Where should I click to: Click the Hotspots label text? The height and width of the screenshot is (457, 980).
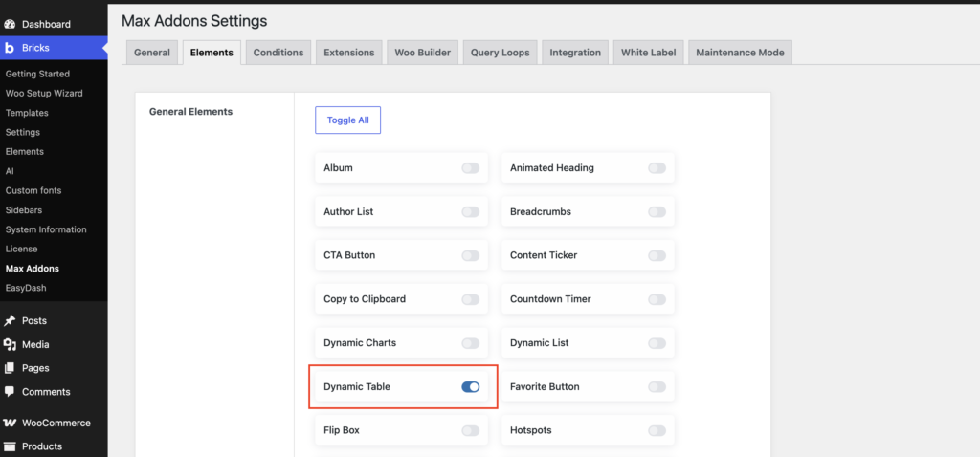pos(530,431)
